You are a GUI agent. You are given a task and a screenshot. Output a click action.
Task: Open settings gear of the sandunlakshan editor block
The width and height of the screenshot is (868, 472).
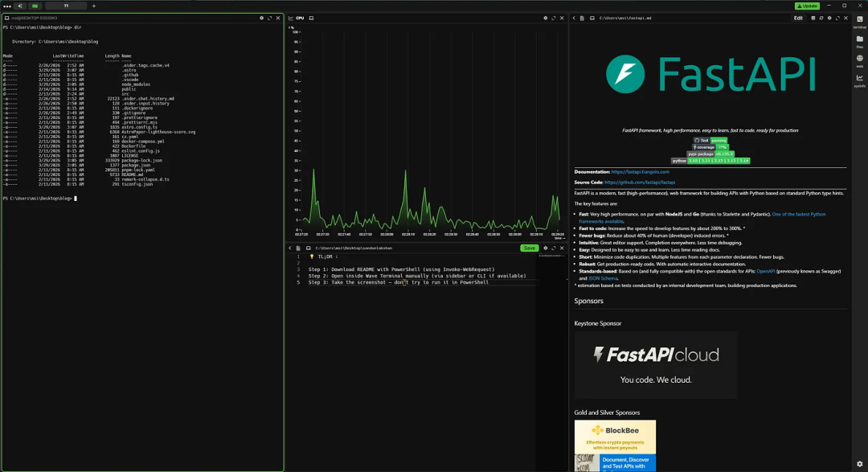545,248
